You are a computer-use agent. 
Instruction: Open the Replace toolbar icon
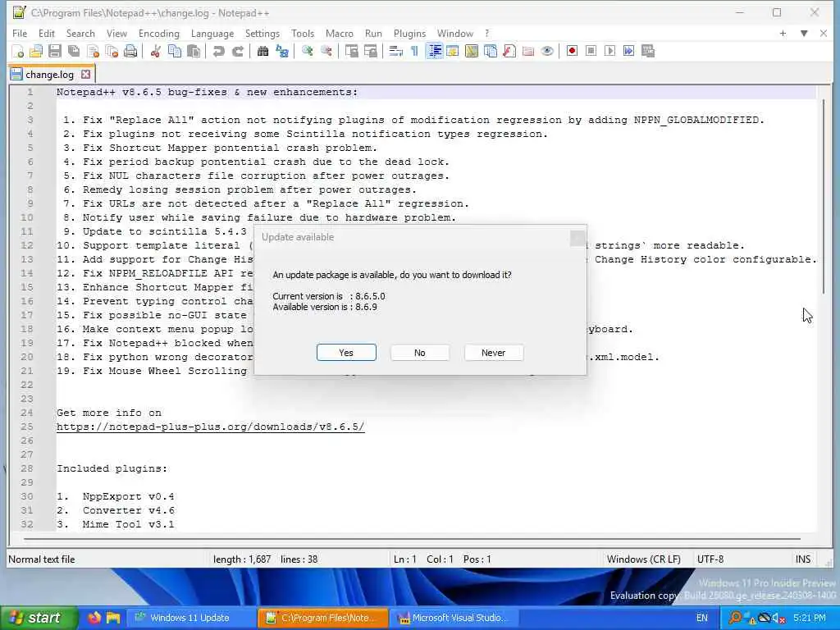pyautogui.click(x=282, y=52)
